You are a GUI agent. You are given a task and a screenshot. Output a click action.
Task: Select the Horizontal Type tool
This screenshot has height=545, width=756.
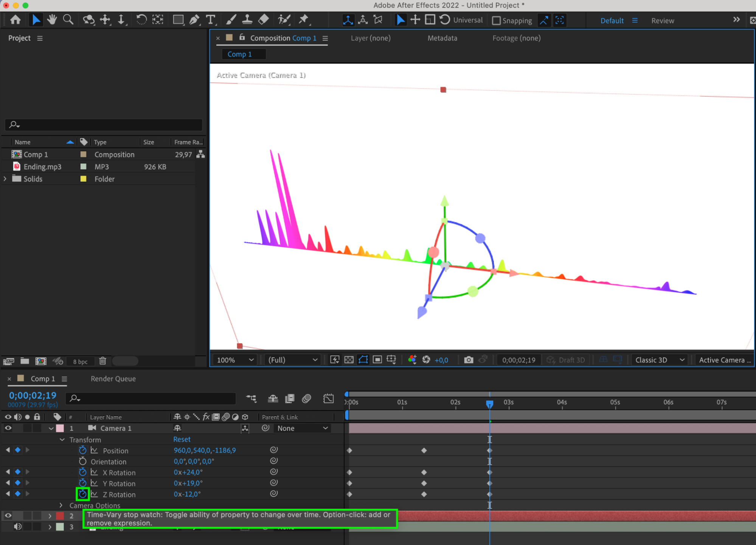(210, 20)
